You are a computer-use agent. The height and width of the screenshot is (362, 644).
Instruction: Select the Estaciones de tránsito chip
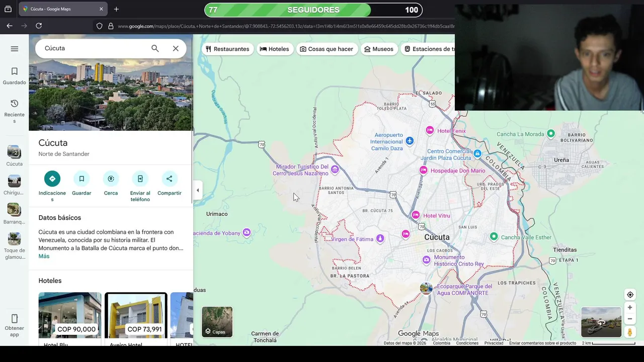click(x=428, y=49)
